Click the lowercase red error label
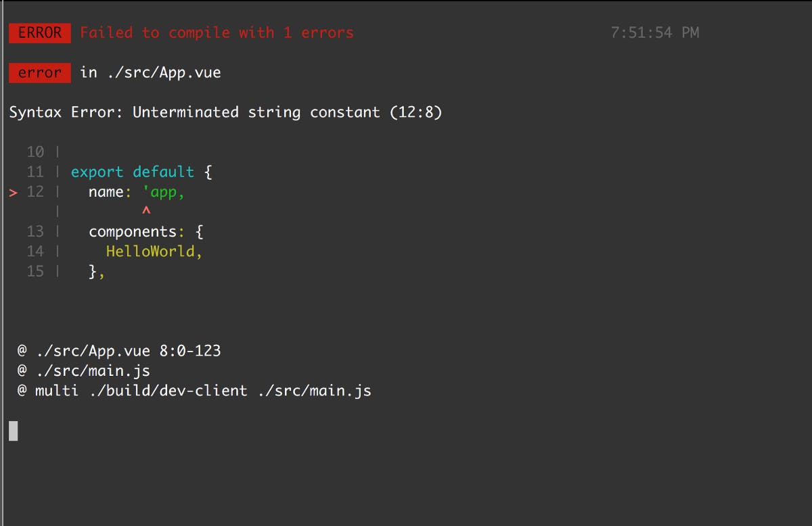The width and height of the screenshot is (812, 526). (x=40, y=72)
